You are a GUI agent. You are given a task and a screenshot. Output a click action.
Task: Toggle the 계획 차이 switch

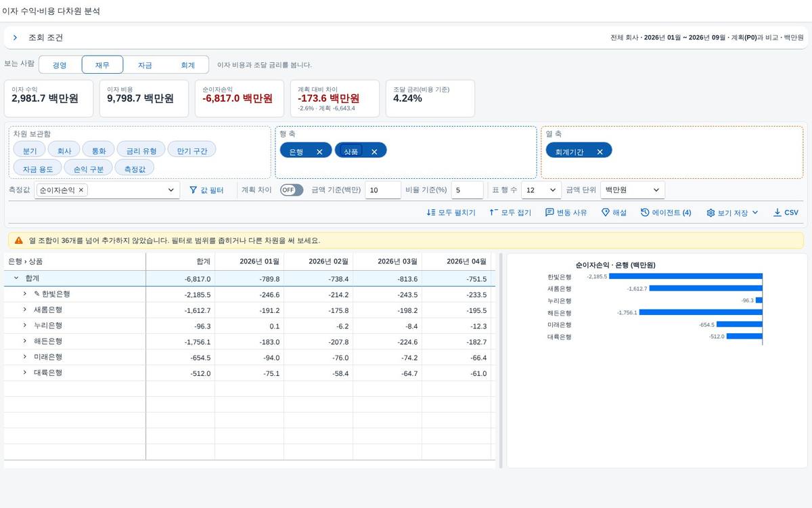pyautogui.click(x=292, y=190)
